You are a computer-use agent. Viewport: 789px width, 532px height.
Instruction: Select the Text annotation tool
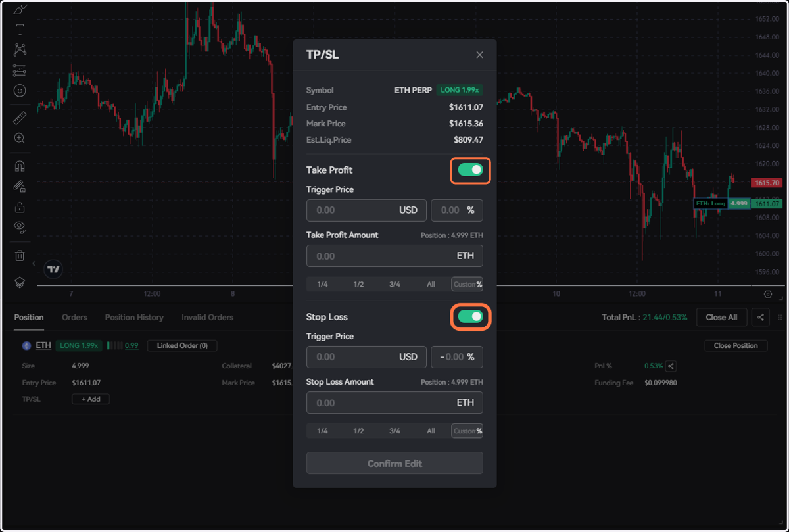point(20,30)
